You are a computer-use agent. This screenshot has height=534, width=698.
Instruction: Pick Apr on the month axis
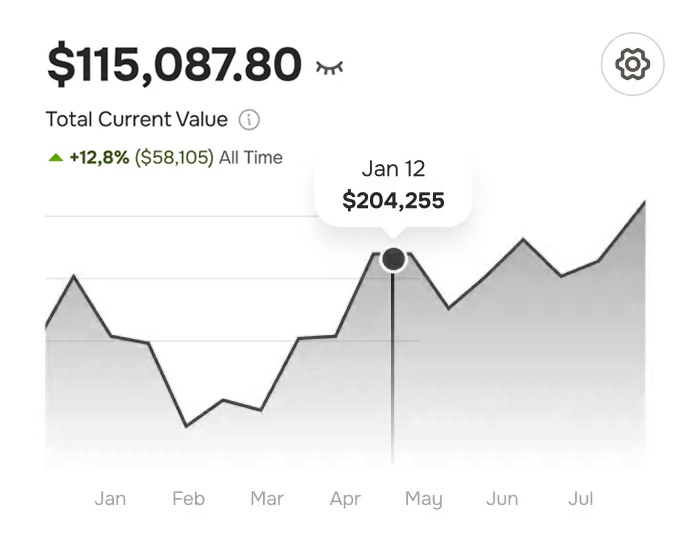pos(345,498)
